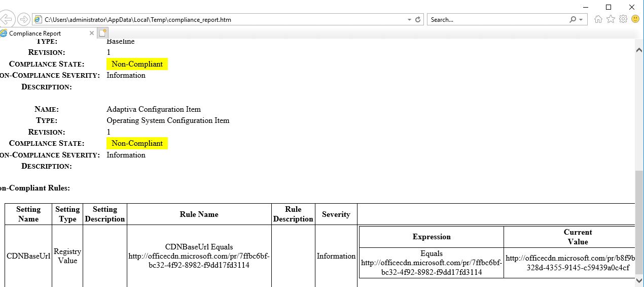Click the 'Setting Description' column header

[x=105, y=214]
